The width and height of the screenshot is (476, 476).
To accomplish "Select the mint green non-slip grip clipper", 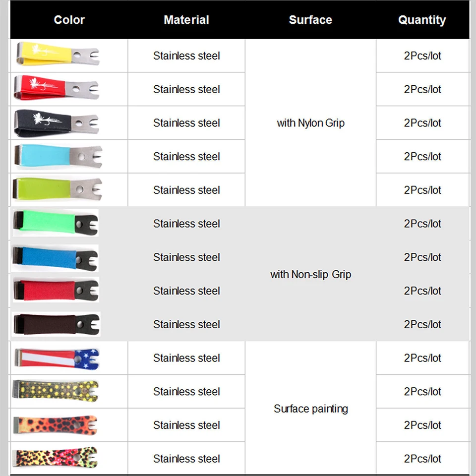I will tap(55, 223).
